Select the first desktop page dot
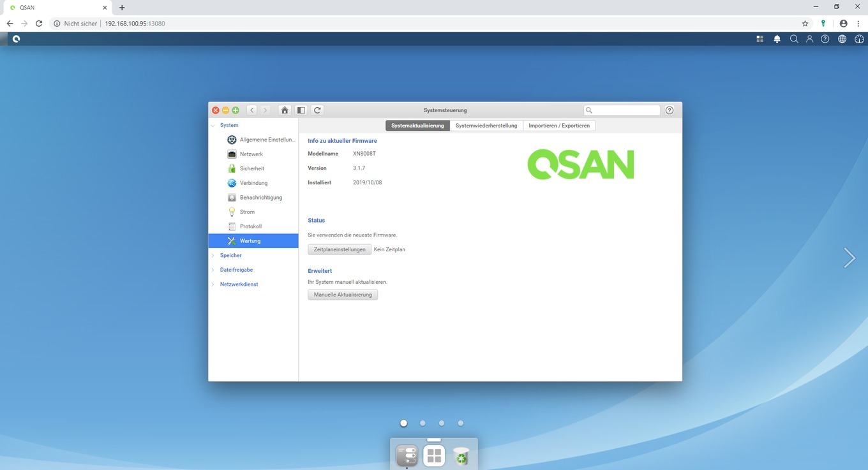The image size is (868, 470). pyautogui.click(x=403, y=423)
